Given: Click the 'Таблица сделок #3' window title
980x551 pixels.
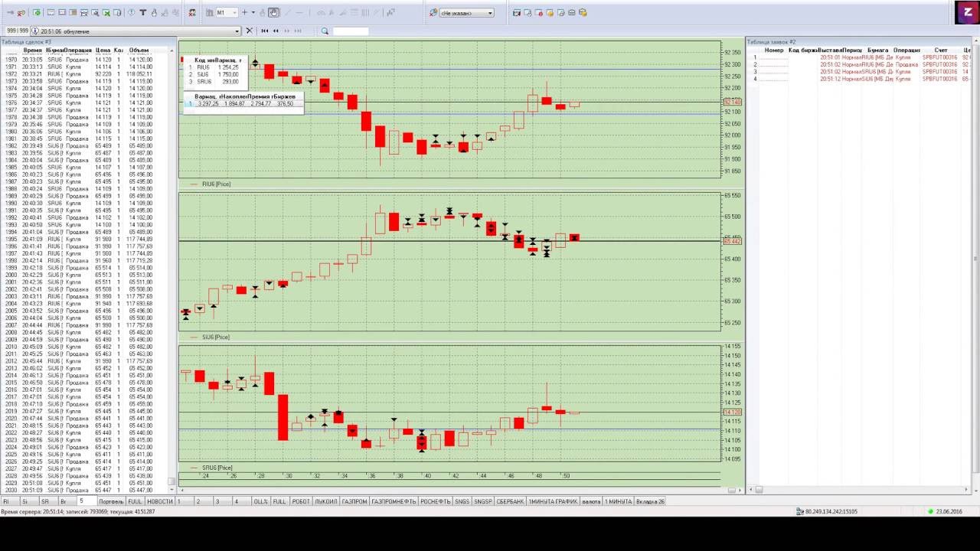Looking at the screenshot, I should [x=26, y=42].
